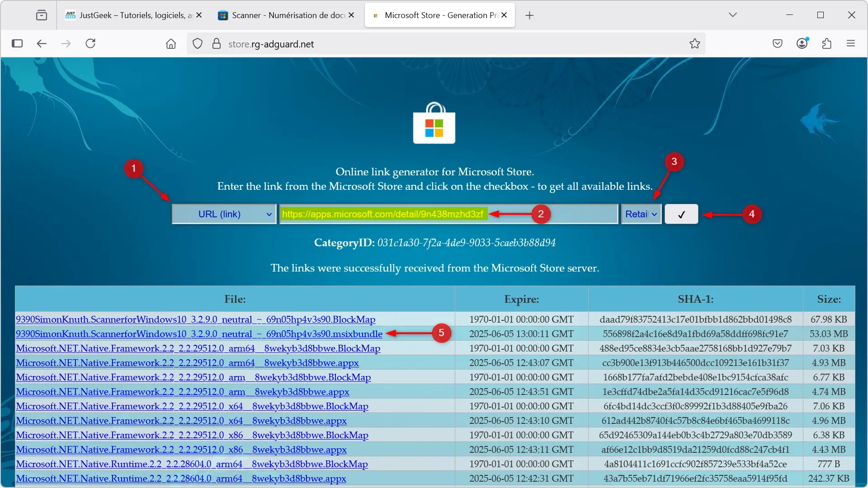Open the Retail ring dropdown
Image resolution: width=868 pixels, height=488 pixels.
pos(641,214)
